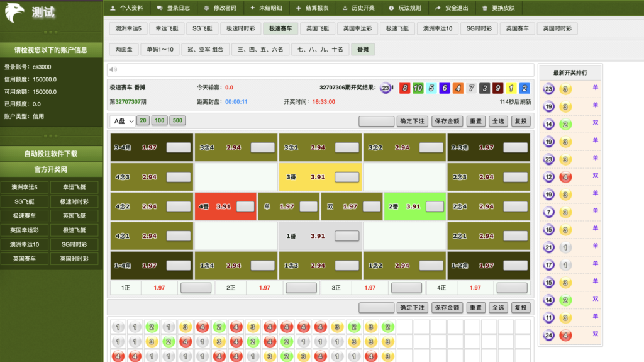Choose the 20 quick amount chip
This screenshot has width=644, height=362.
click(x=143, y=121)
